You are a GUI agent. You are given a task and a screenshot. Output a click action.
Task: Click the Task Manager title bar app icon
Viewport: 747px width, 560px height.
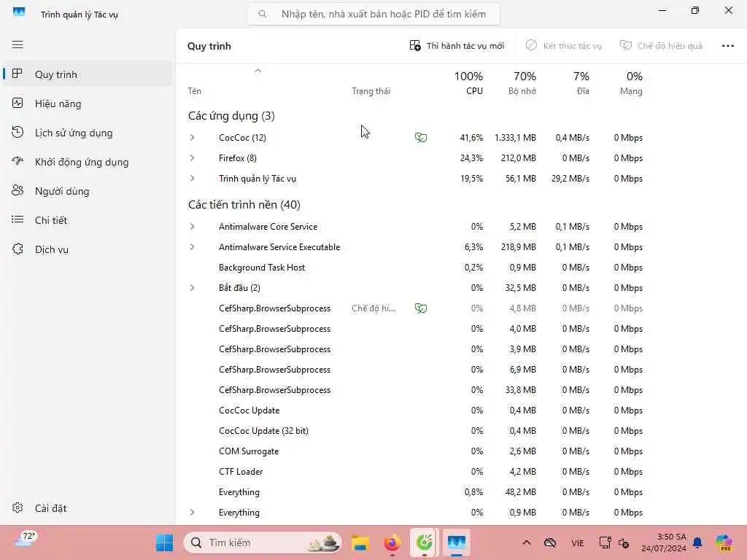coord(19,12)
